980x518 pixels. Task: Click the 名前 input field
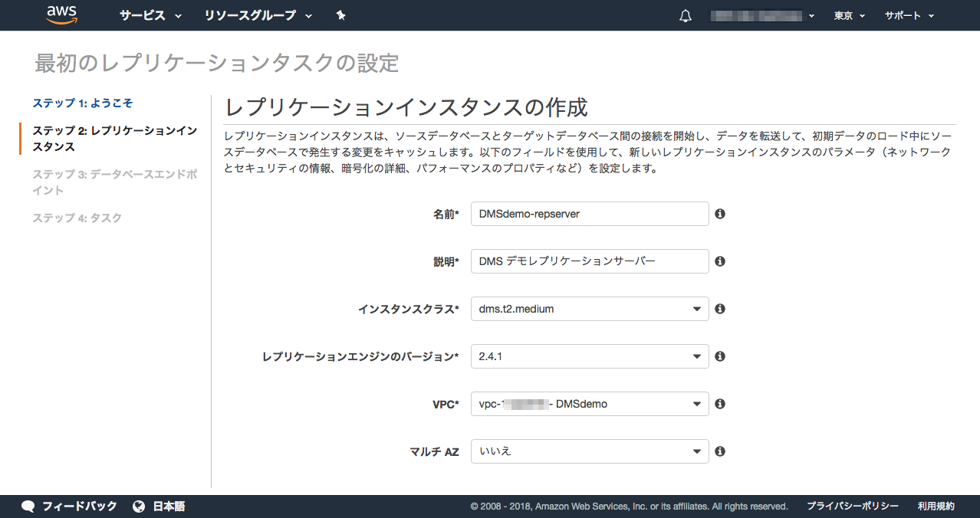589,214
